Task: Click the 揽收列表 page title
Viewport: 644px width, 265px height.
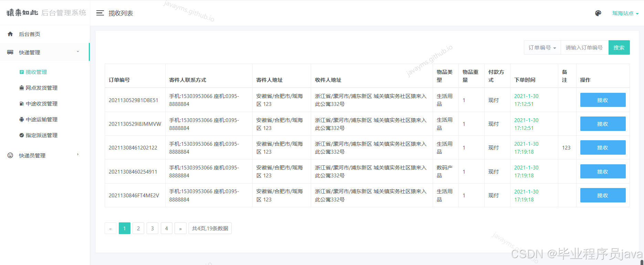Action: 121,13
